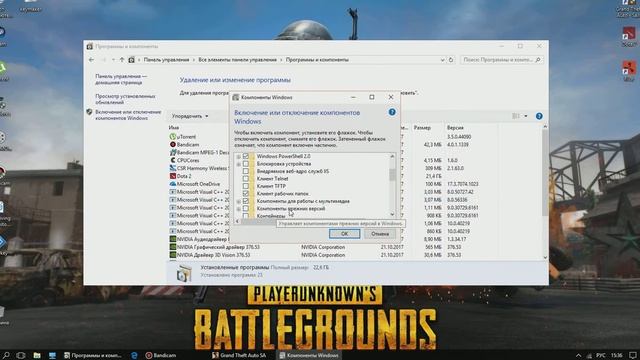This screenshot has height=360, width=640.
Task: Click Включение или отключение компонентов Windows link
Action: [128, 115]
